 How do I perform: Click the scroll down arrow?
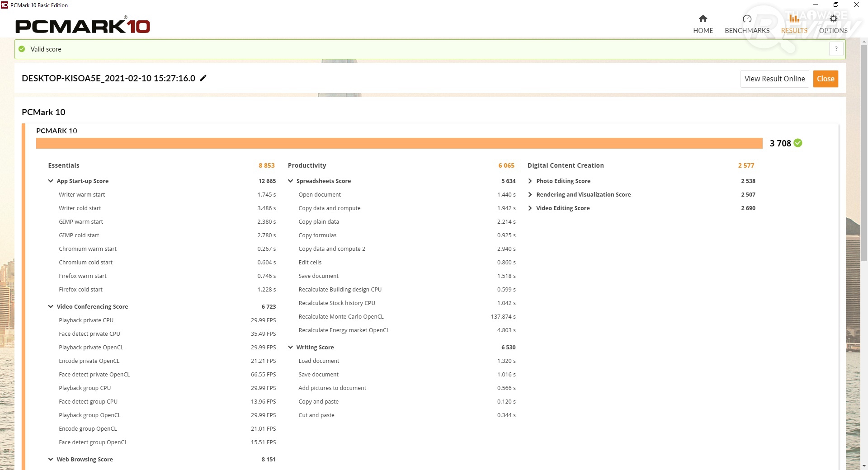864,465
